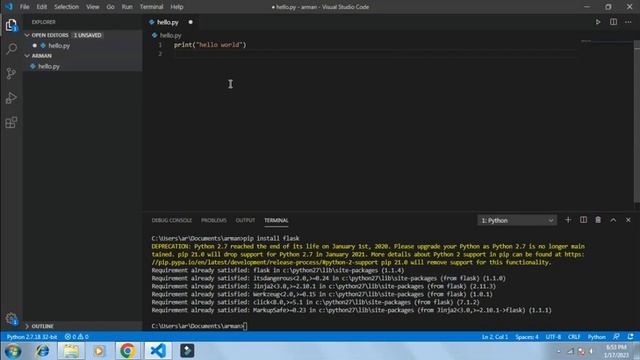
Task: Open the Search view in activity bar
Action: 11,49
